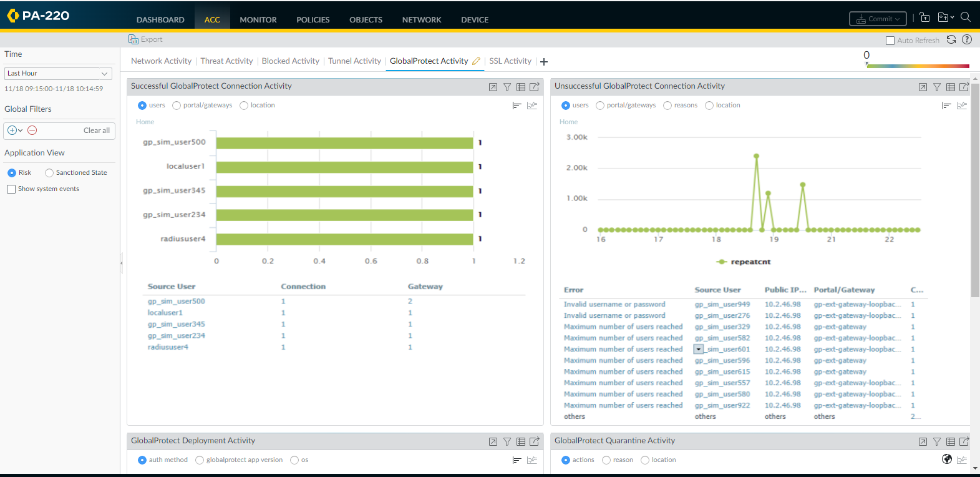Refresh the ACC data with refresh icon
Viewport: 980px width, 477px height.
point(951,39)
